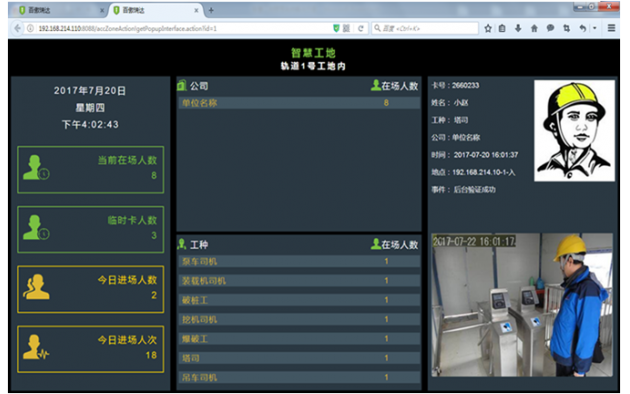This screenshot has width=630, height=394.
Task: Open the browser hamburger menu
Action: [612, 28]
